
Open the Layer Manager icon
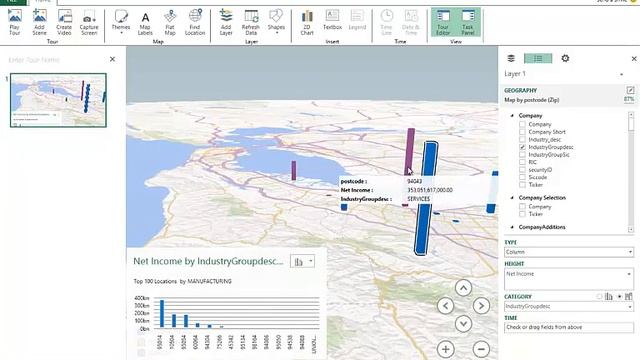pos(511,58)
